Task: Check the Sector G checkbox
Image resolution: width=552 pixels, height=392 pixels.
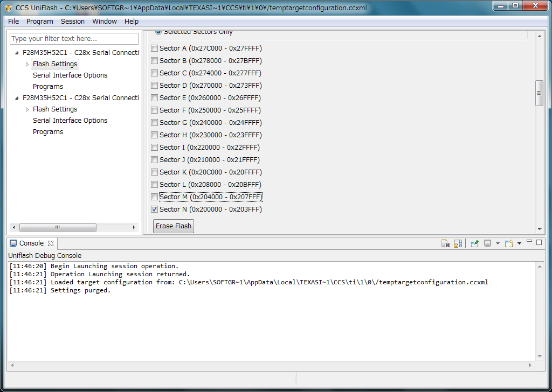Action: point(154,122)
